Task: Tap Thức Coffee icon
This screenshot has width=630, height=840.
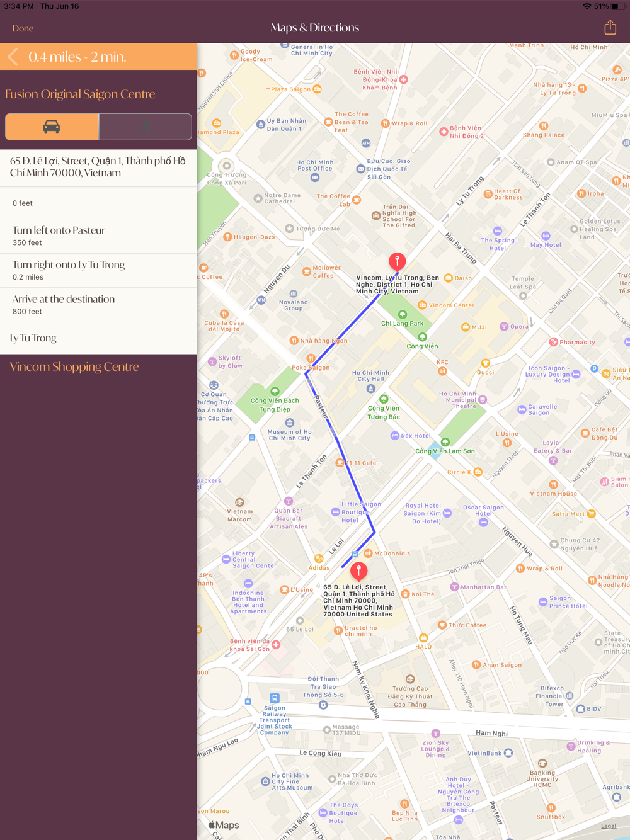Action: click(x=442, y=625)
